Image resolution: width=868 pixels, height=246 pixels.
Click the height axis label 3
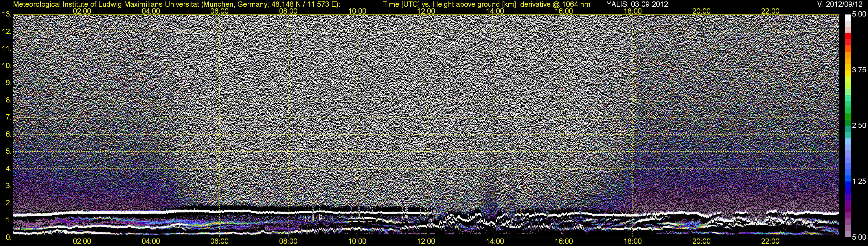tap(8, 186)
